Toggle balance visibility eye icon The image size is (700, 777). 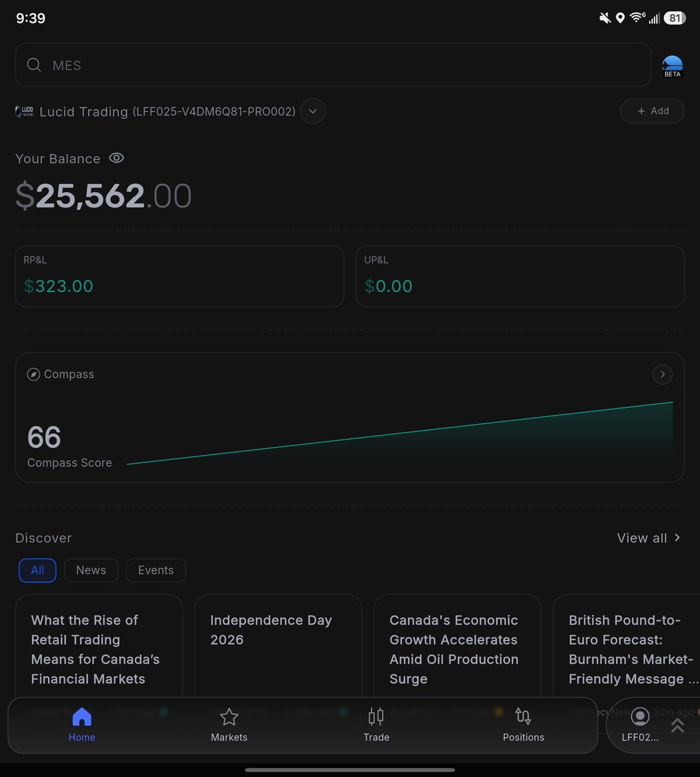pyautogui.click(x=117, y=158)
